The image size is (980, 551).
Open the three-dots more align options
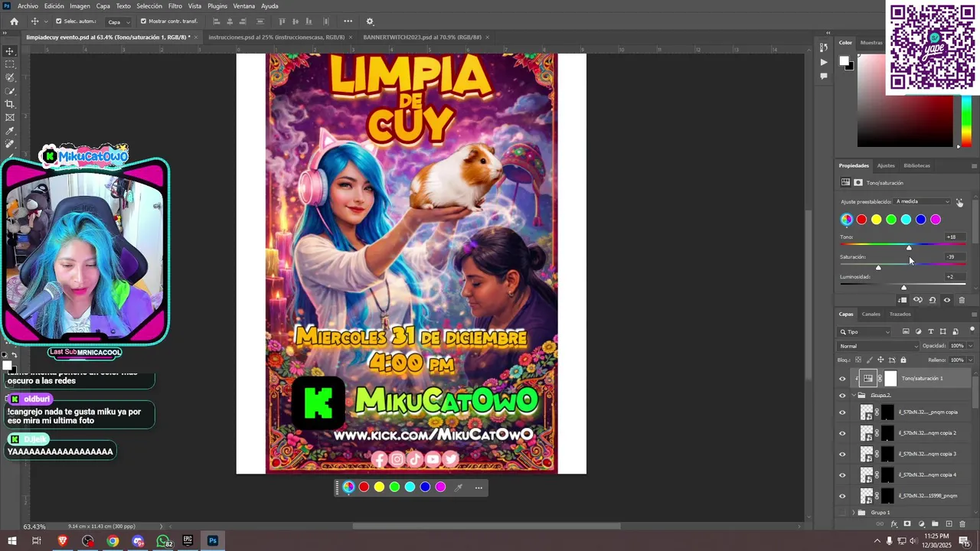[348, 21]
